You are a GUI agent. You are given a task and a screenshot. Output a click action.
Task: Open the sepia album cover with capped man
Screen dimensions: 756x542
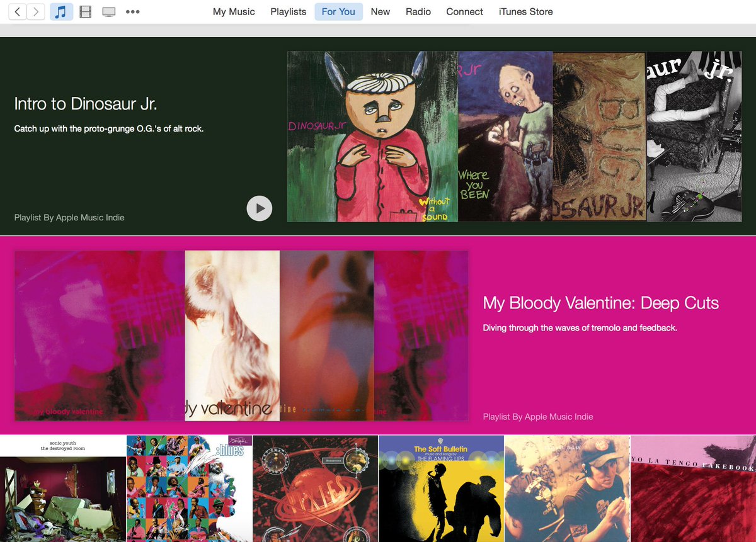567,488
